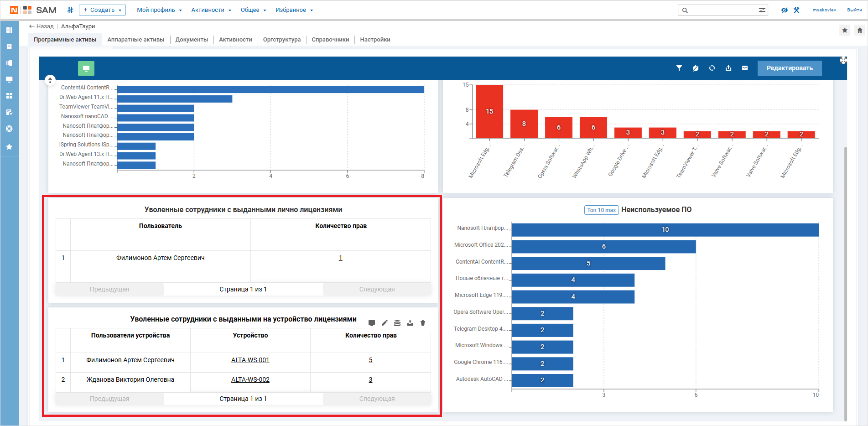Export device licenses widget via tray upload icon
Image resolution: width=868 pixels, height=426 pixels.
(410, 323)
